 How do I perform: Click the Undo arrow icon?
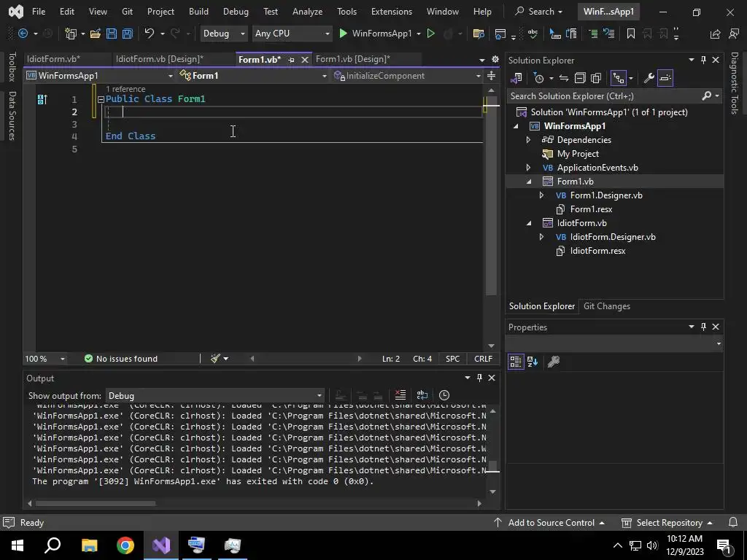(x=150, y=34)
